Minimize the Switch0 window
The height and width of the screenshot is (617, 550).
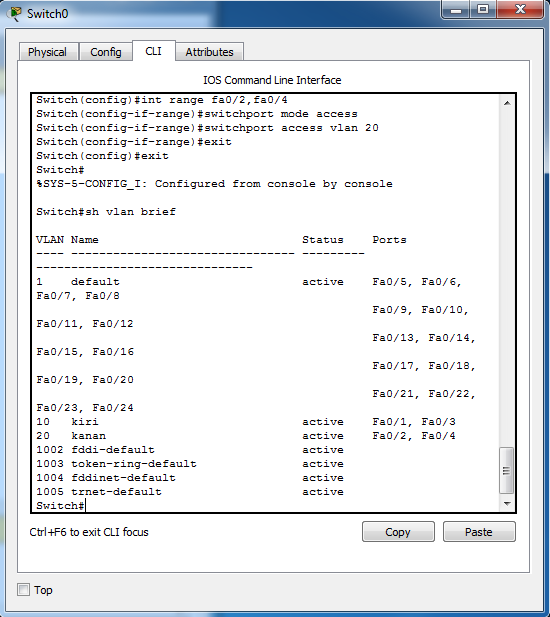(x=456, y=10)
